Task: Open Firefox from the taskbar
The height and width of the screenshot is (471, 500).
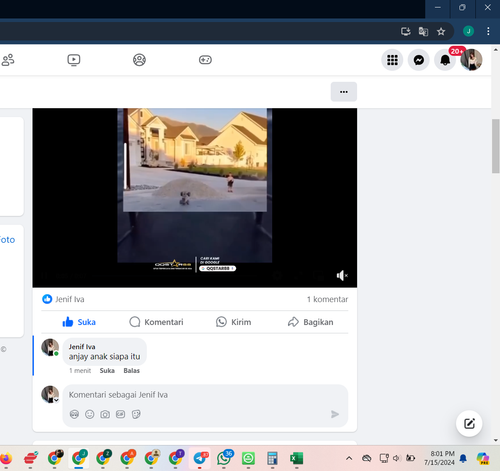Action: point(6,459)
